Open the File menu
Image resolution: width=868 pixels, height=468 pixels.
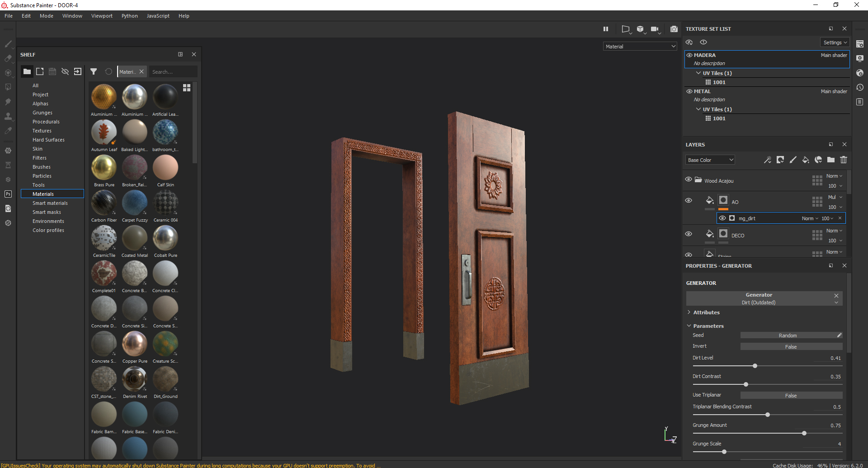click(9, 16)
